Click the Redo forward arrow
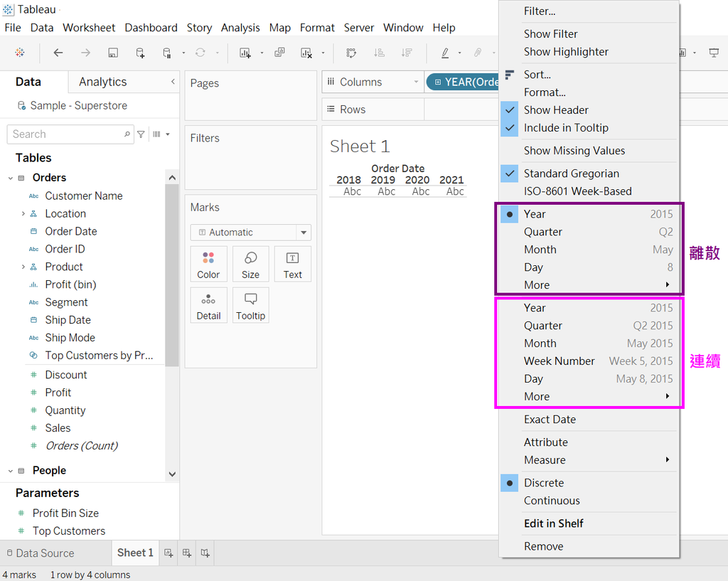Screen dimensions: 728x581 tap(85, 53)
